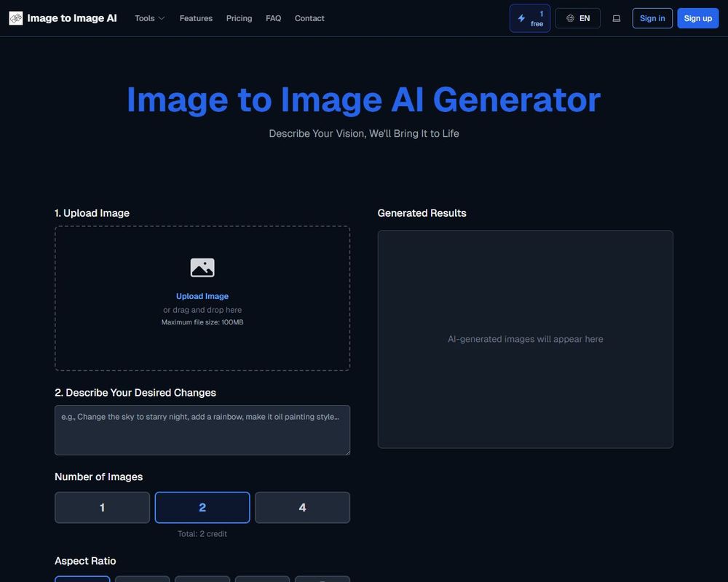Click the 'Maximum file size: 100MB' text
Viewport: 728px width, 582px height.
(202, 322)
